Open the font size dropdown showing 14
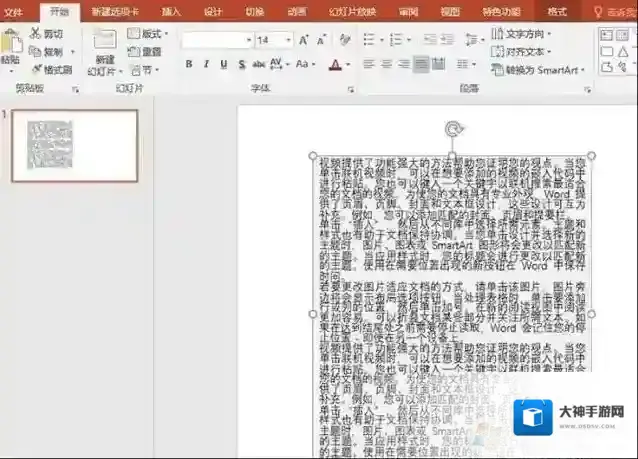 point(277,40)
